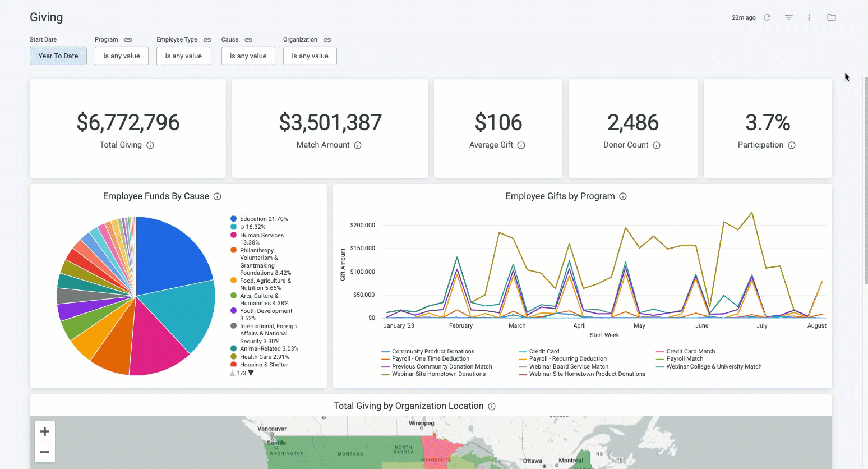Toggle Webinar Site Hometown Product Donations series
The height and width of the screenshot is (469, 868).
pos(582,374)
